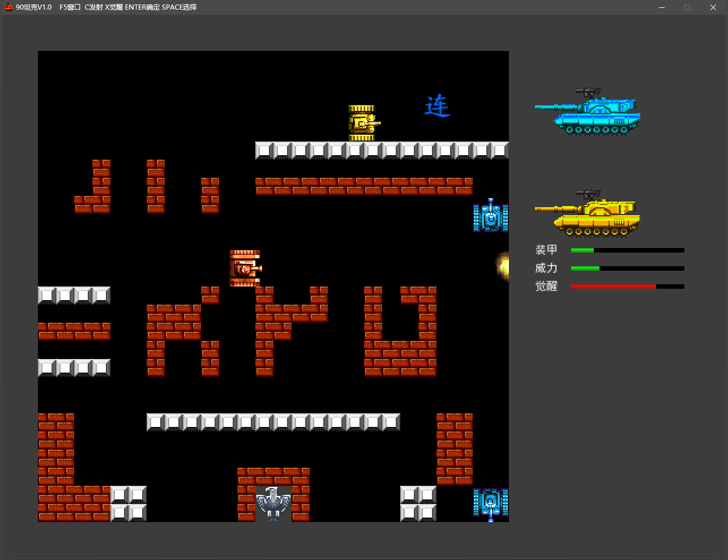
Task: Click the app icon in the title bar
Action: pyautogui.click(x=8, y=7)
